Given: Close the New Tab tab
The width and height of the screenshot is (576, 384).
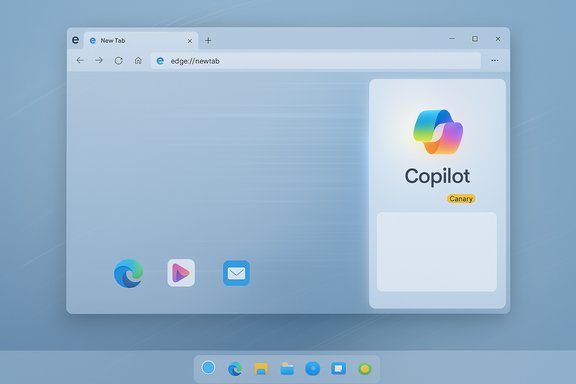Looking at the screenshot, I should click(x=190, y=41).
